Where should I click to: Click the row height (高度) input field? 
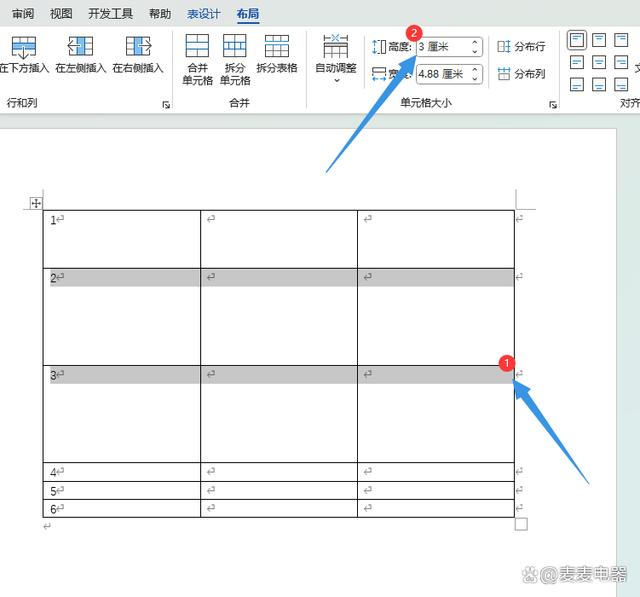(x=441, y=47)
